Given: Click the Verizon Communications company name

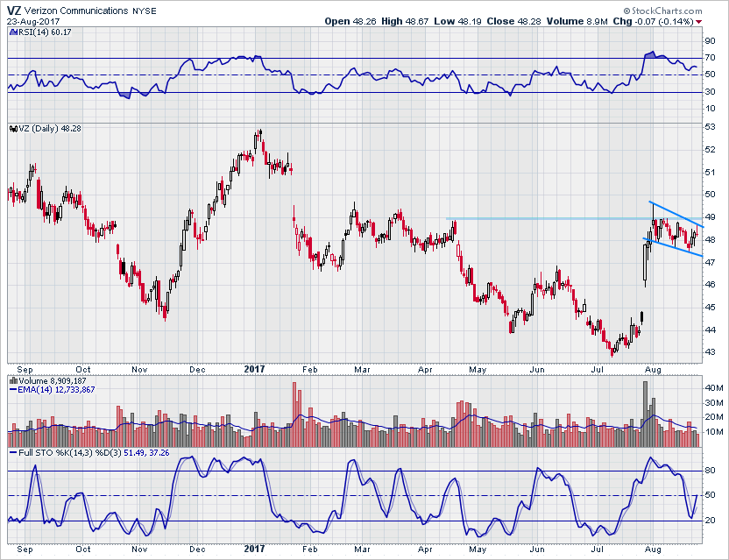Looking at the screenshot, I should [76, 11].
